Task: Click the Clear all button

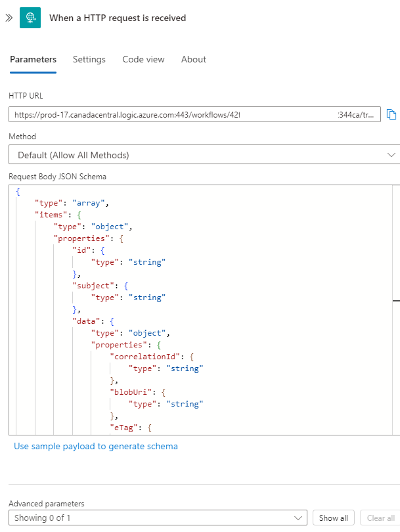Action: click(x=380, y=518)
